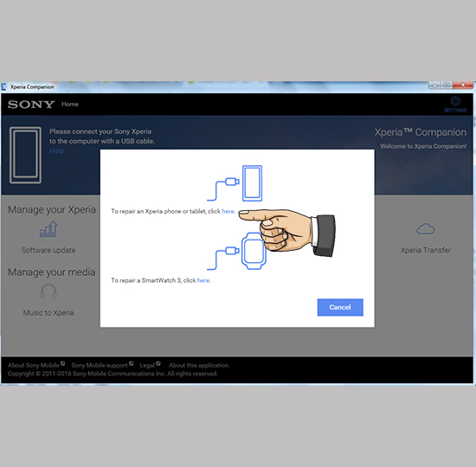476x467 pixels.
Task: Click the 'Manage your media' heading
Action: [52, 272]
